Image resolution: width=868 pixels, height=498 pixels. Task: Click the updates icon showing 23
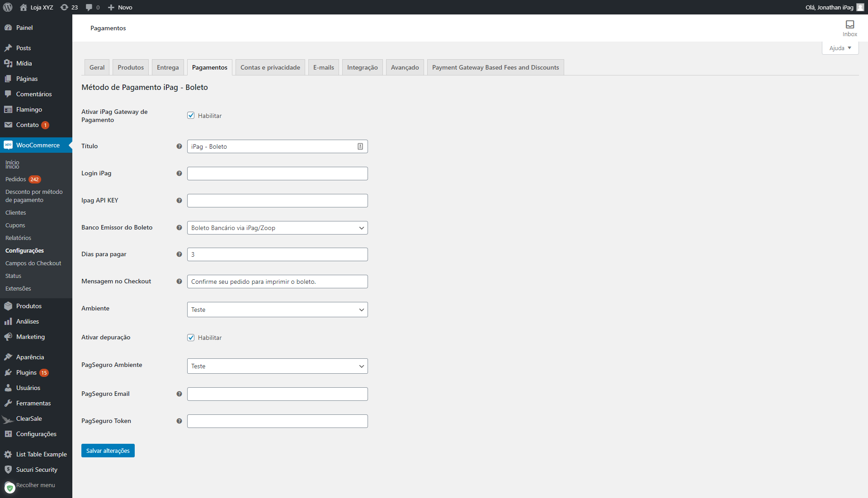coord(65,7)
